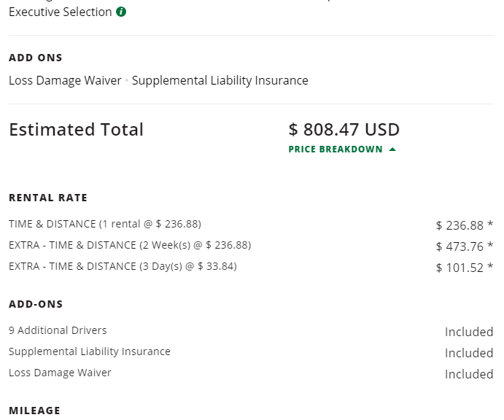
Task: Click the green caret arrow next to Price Breakdown
Action: 392,149
